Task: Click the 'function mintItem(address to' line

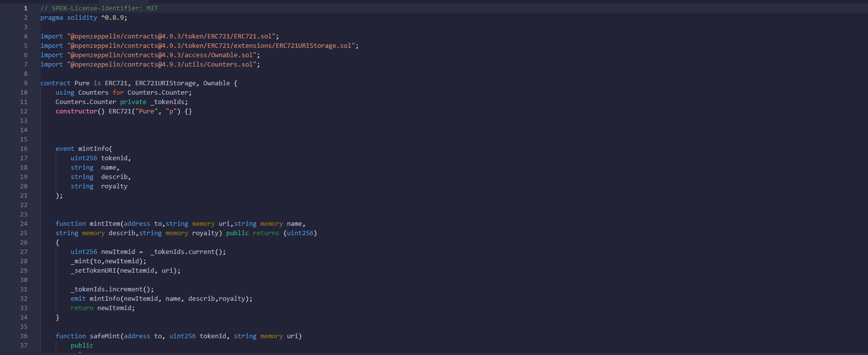Action: (x=180, y=223)
